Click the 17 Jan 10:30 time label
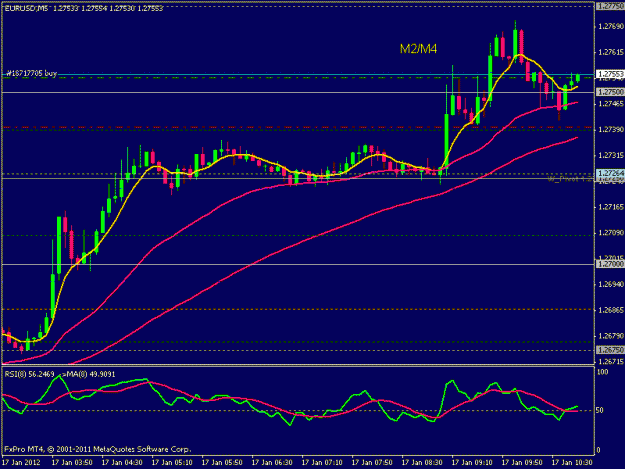Image resolution: width=625 pixels, height=469 pixels. pyautogui.click(x=572, y=463)
